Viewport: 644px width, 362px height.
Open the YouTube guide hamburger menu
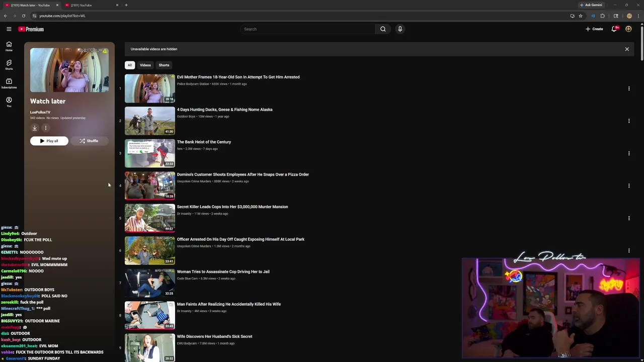pos(9,29)
